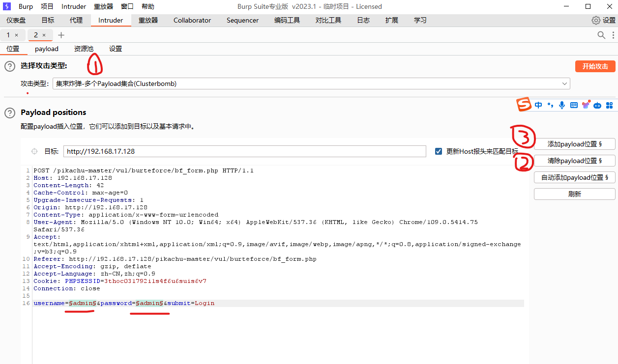Click the Referer header line
This screenshot has height=364, width=618.
[x=175, y=259]
